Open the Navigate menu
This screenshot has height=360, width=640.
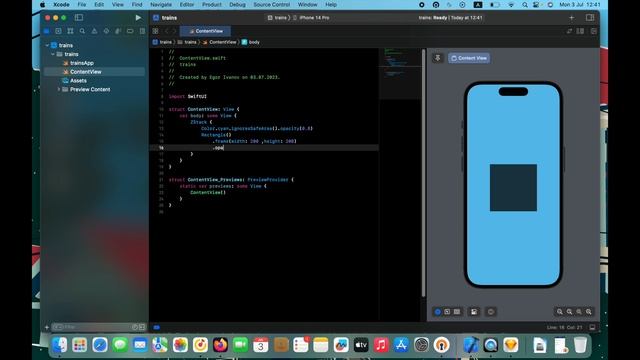161,4
